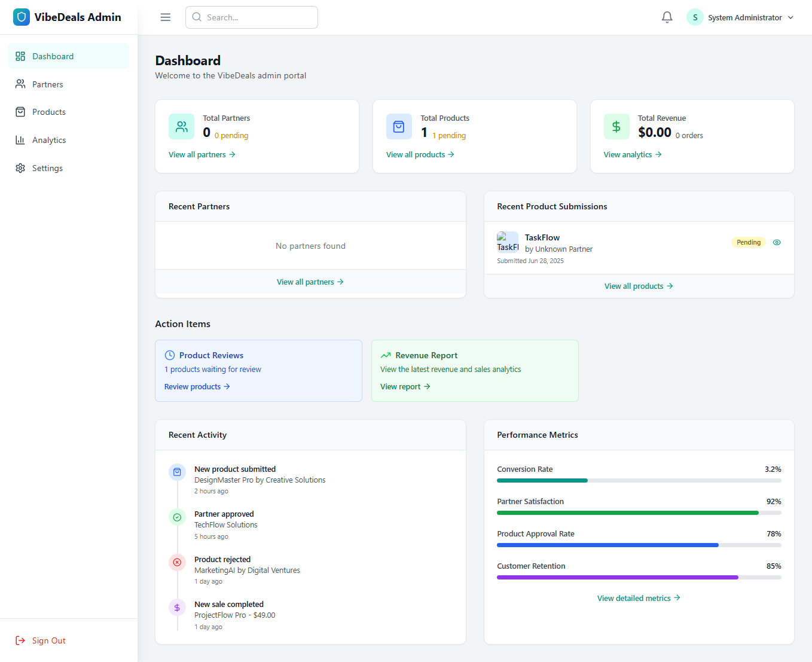The image size is (812, 662).
Task: Select the Products icon in the sidebar
Action: pyautogui.click(x=20, y=112)
